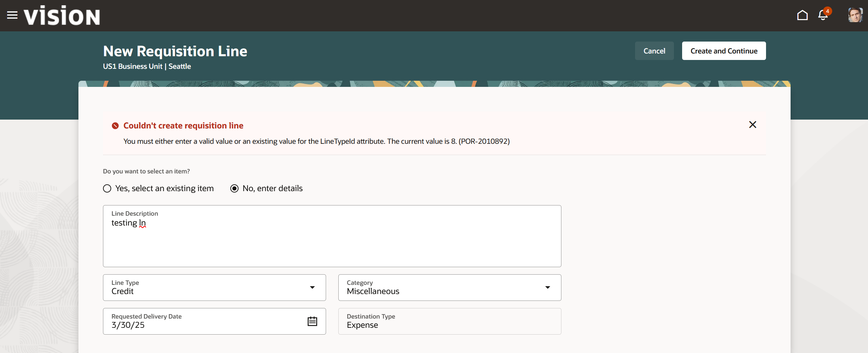Select No, enter details option
868x353 pixels.
pos(234,188)
